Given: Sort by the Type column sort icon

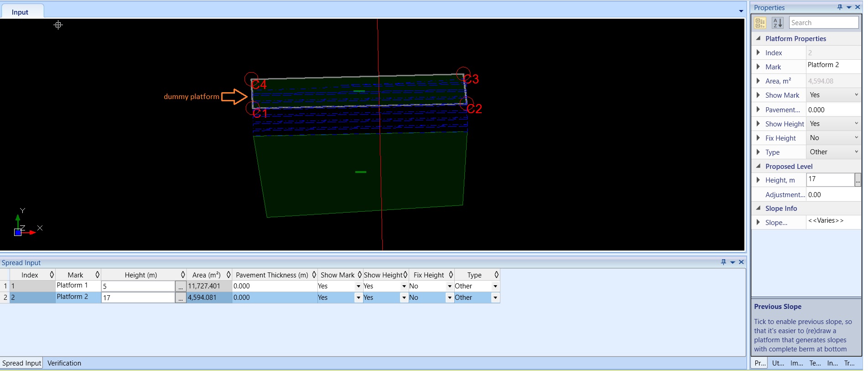Looking at the screenshot, I should pyautogui.click(x=496, y=275).
